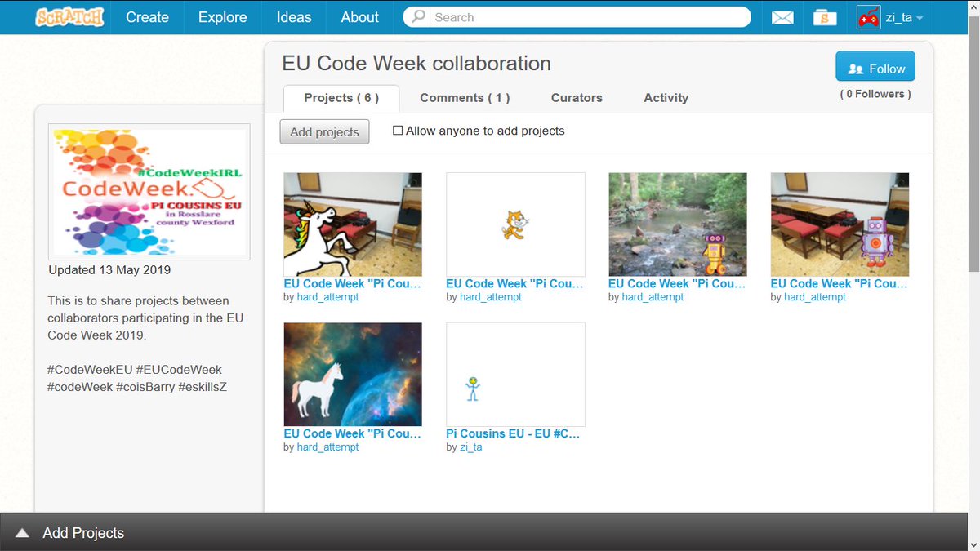Open the zi_ta account dropdown arrow
The height and width of the screenshot is (551, 980).
pos(920,18)
